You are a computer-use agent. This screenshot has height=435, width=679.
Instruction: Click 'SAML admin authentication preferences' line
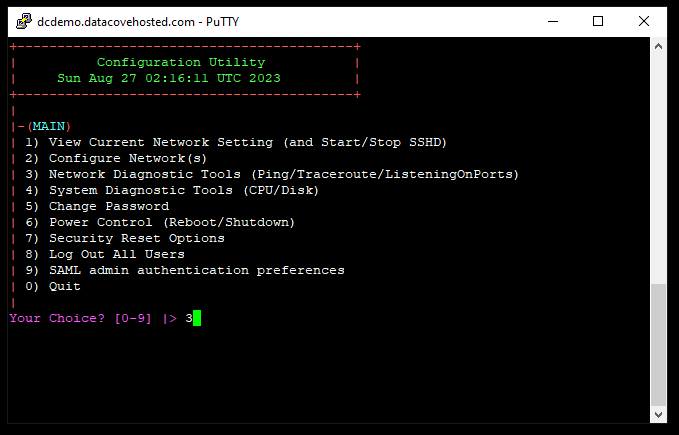[x=185, y=271]
